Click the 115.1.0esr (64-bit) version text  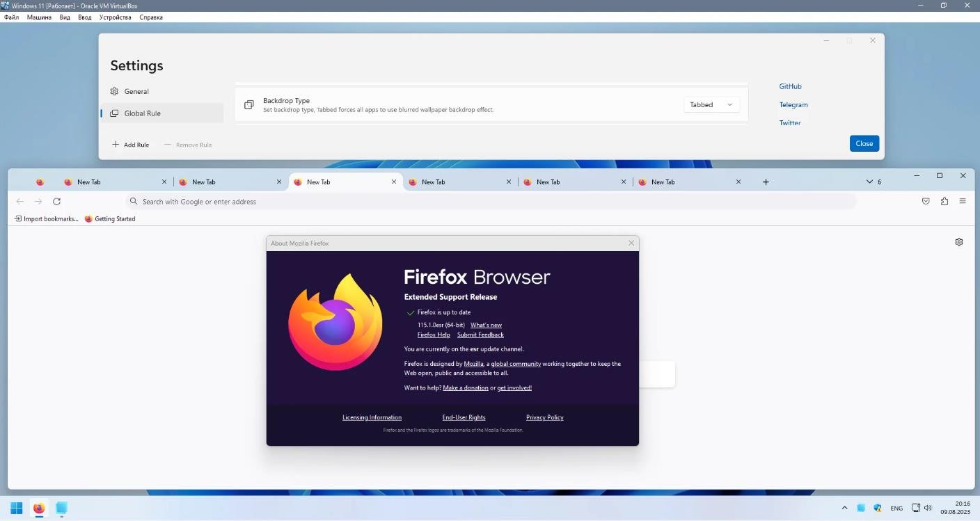[x=441, y=325]
